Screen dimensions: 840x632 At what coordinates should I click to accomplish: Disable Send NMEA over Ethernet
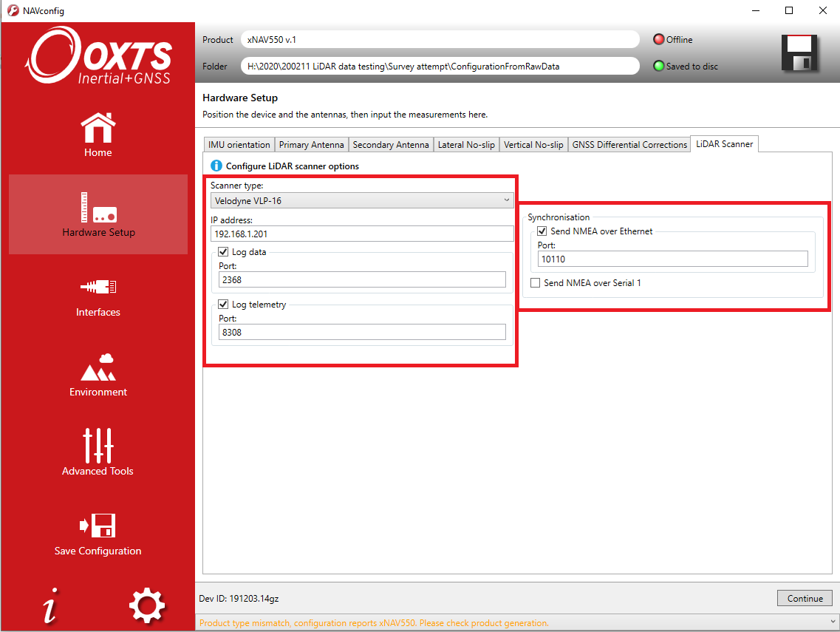pyautogui.click(x=542, y=231)
